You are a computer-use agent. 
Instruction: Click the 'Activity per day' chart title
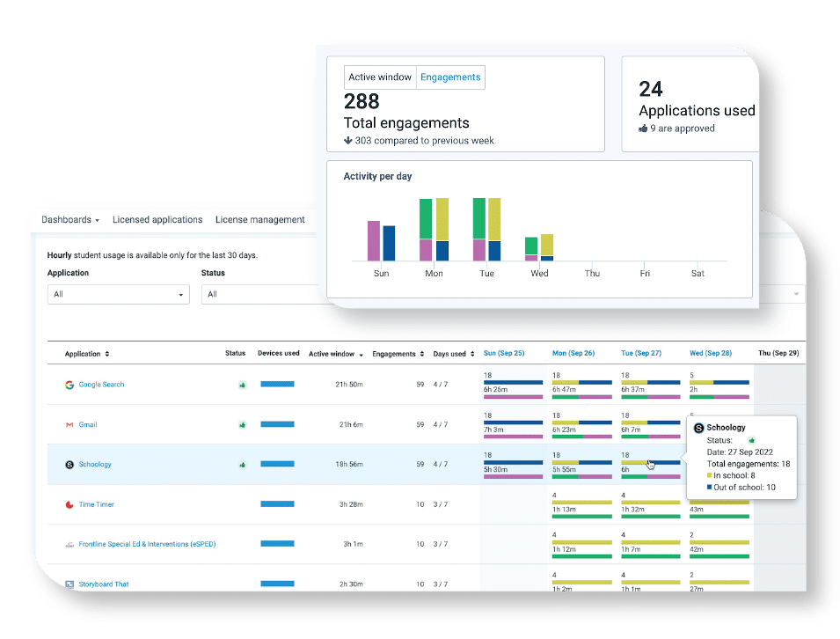(x=377, y=176)
